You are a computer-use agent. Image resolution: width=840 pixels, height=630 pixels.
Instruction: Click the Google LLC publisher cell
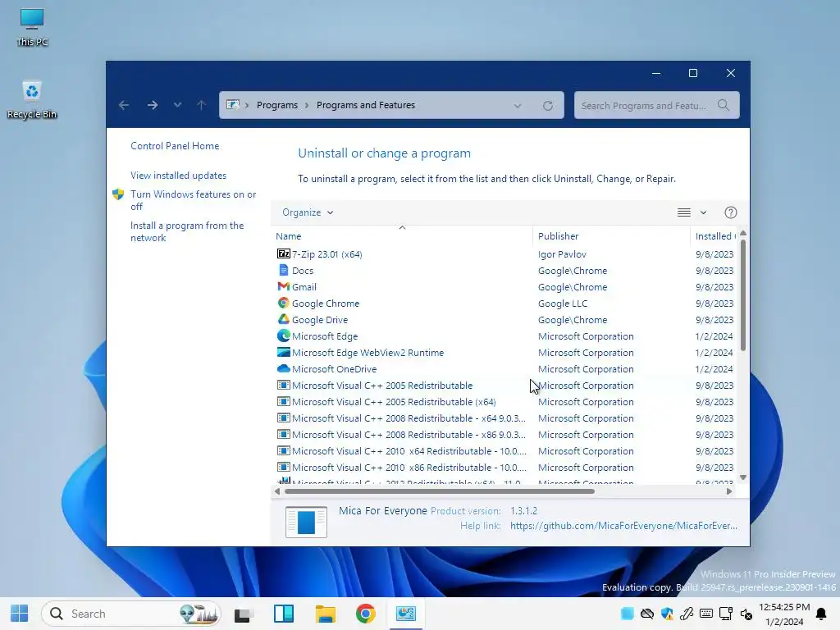click(x=563, y=304)
